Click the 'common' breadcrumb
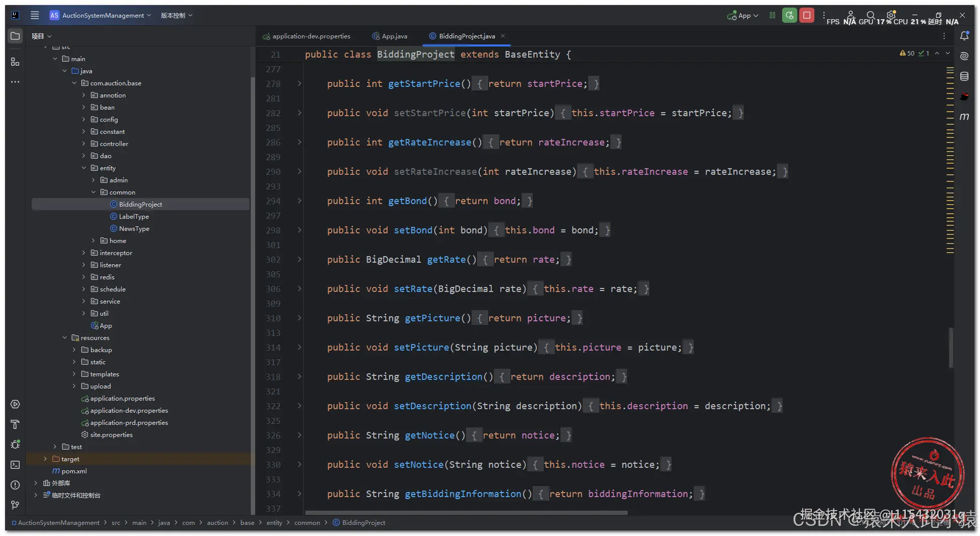 pyautogui.click(x=307, y=522)
